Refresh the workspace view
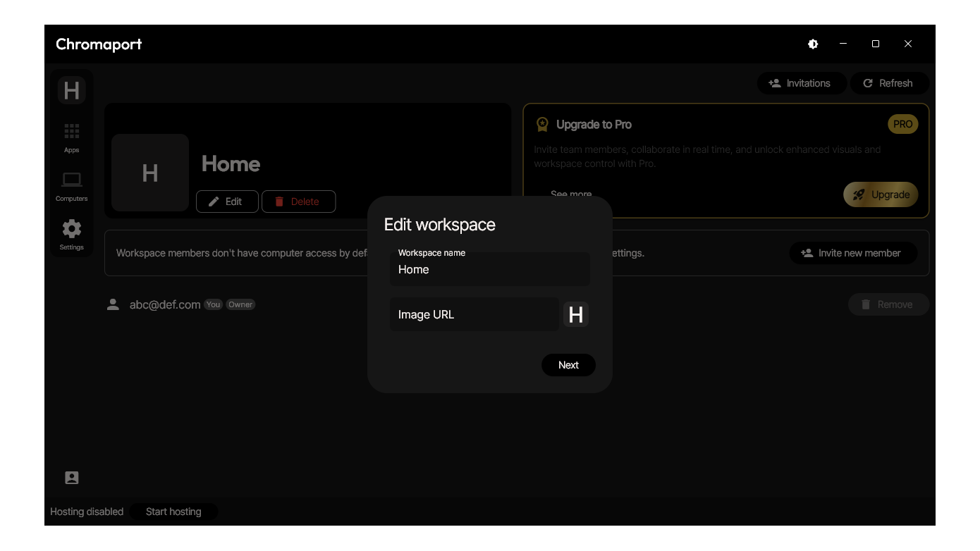This screenshot has height=551, width=980. coord(888,83)
